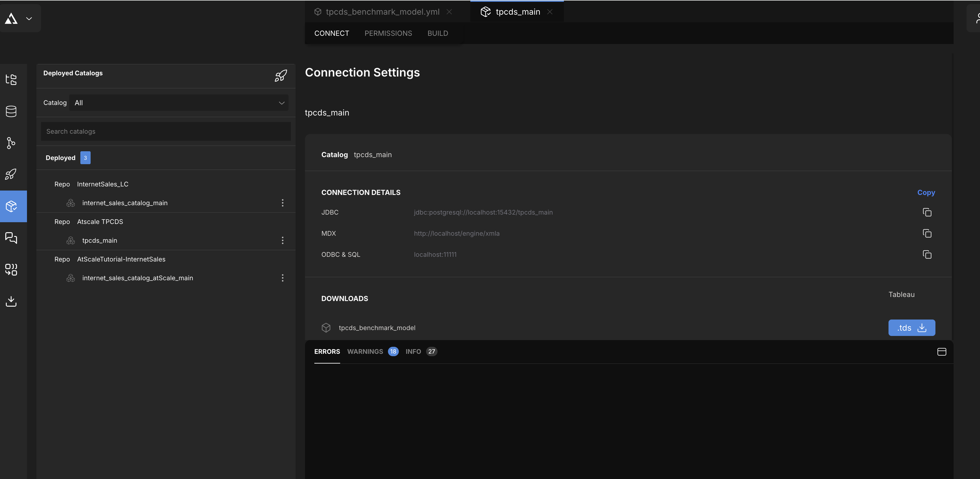Download the .tds Tableau file
This screenshot has width=980, height=479.
tap(911, 327)
